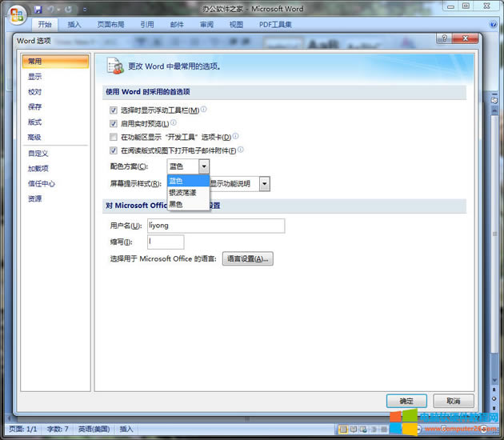Click the 取消 button
Image resolution: width=504 pixels, height=440 pixels.
454,401
